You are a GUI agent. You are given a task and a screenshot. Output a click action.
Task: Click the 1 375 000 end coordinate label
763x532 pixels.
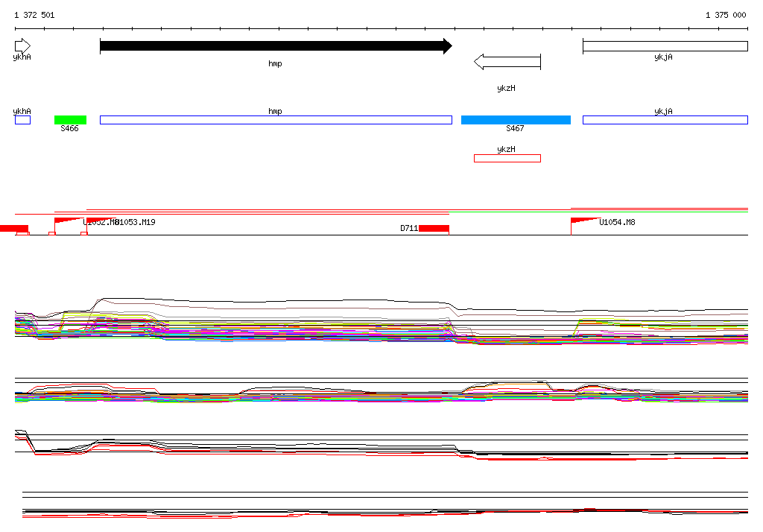(x=726, y=15)
